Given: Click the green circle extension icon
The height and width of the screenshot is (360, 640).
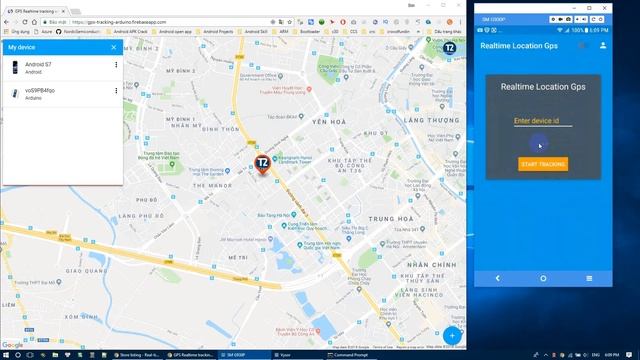Looking at the screenshot, I should pos(322,22).
